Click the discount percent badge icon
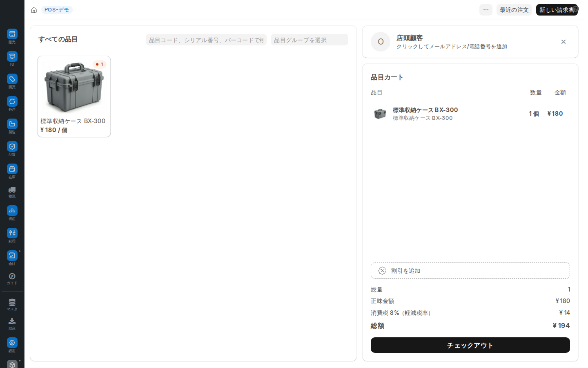588x368 pixels. pos(382,271)
